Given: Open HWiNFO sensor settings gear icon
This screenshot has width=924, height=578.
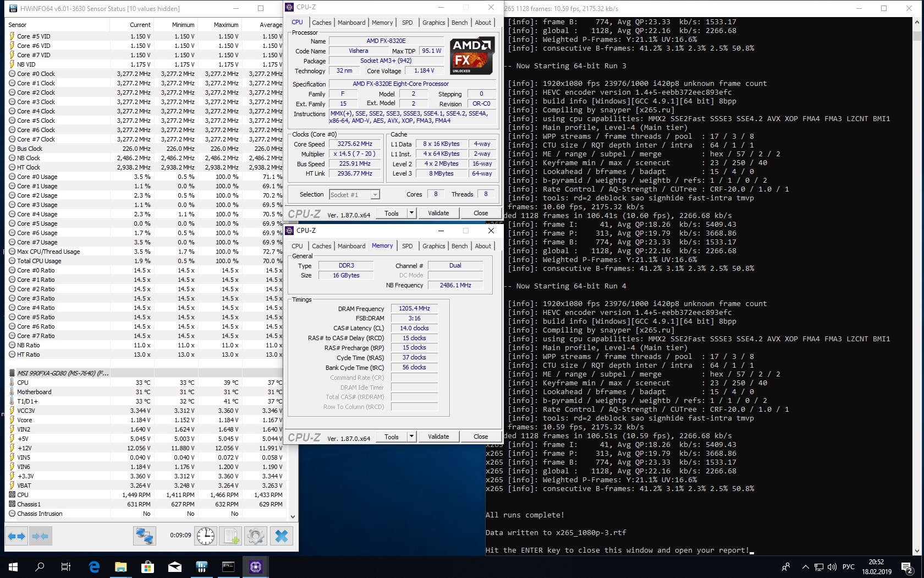Looking at the screenshot, I should 256,536.
